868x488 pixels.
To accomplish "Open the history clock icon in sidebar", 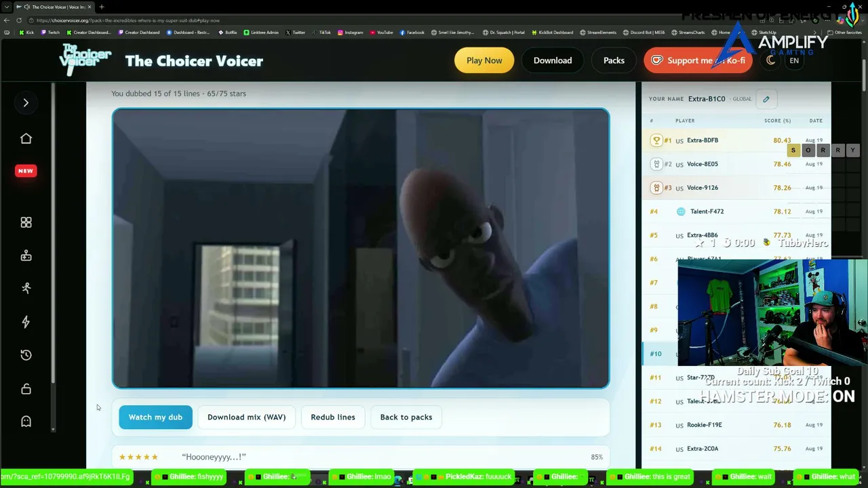I will pos(26,355).
